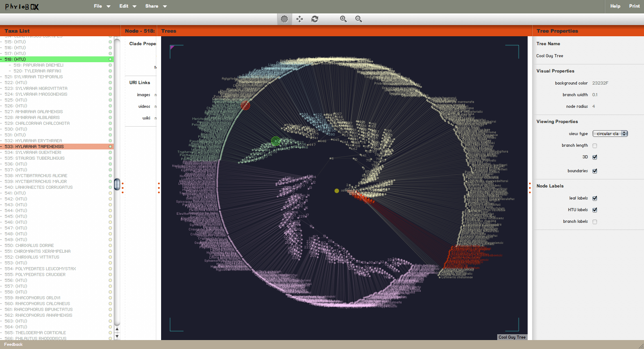Enable branch labels checkbox
This screenshot has width=644, height=349.
595,221
